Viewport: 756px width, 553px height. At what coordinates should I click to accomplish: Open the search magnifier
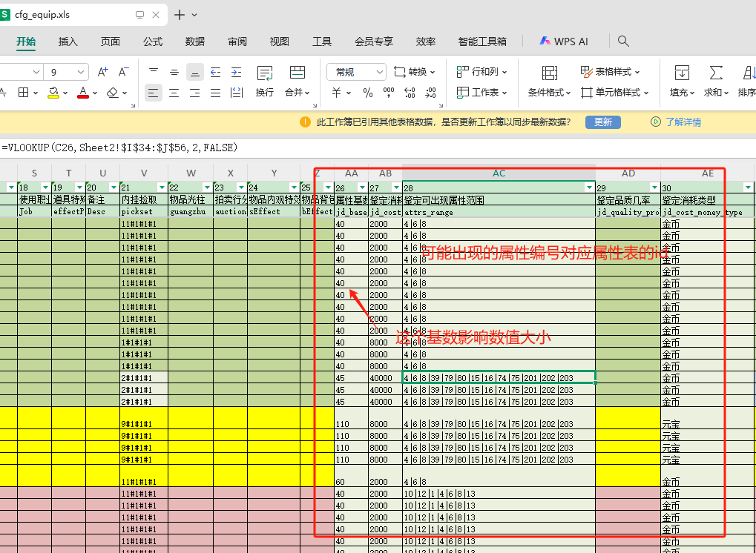click(623, 42)
